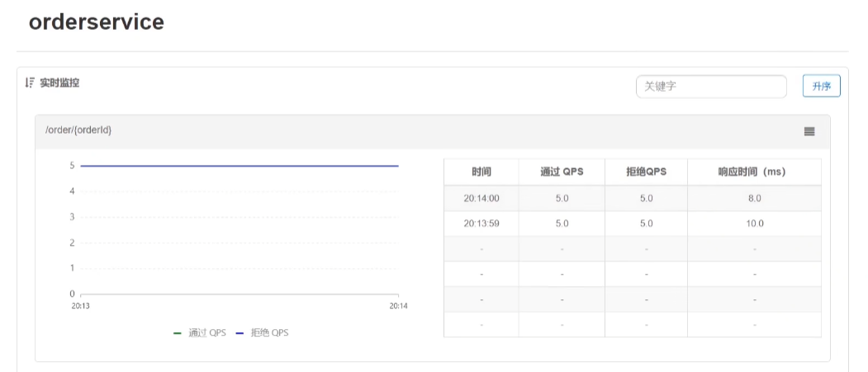The width and height of the screenshot is (868, 372).
Task: Click the 响应时间（ms）column header
Action: [x=755, y=172]
